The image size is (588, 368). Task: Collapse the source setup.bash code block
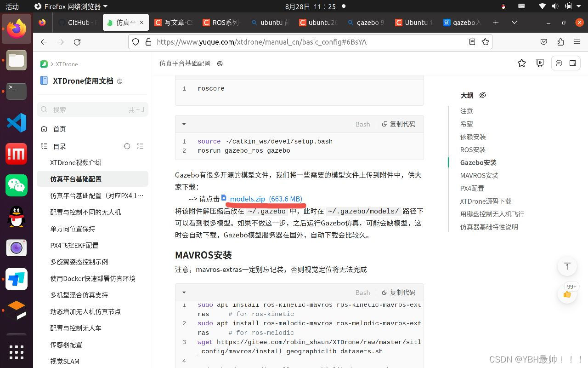tap(184, 124)
